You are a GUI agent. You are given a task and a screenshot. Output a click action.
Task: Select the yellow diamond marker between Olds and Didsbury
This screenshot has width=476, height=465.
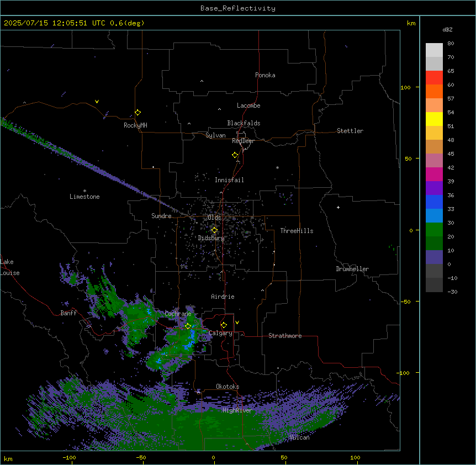pyautogui.click(x=214, y=230)
